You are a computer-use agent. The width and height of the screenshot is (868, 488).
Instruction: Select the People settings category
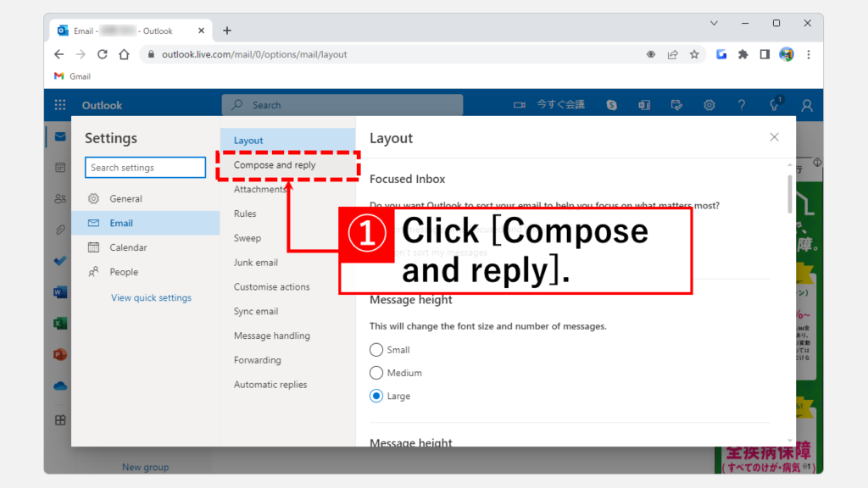pyautogui.click(x=146, y=272)
